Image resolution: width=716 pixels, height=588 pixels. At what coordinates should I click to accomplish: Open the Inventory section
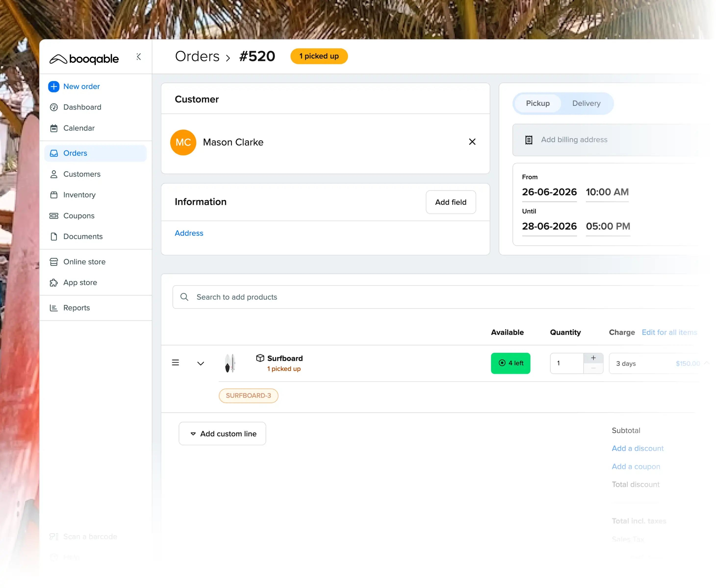click(x=79, y=195)
